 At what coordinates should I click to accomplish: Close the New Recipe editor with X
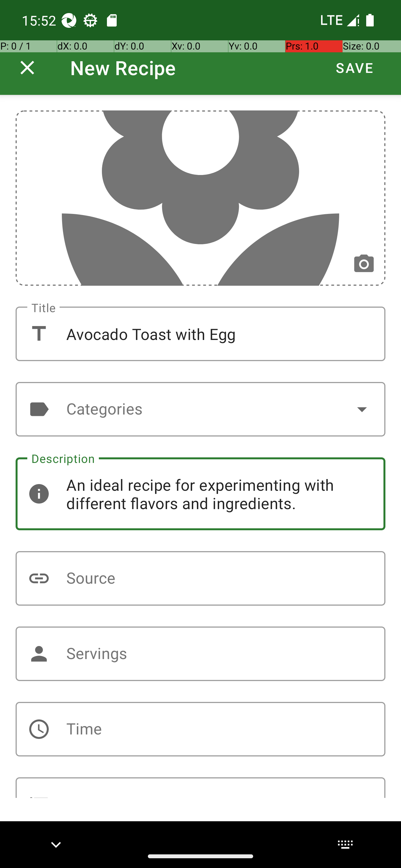point(27,68)
